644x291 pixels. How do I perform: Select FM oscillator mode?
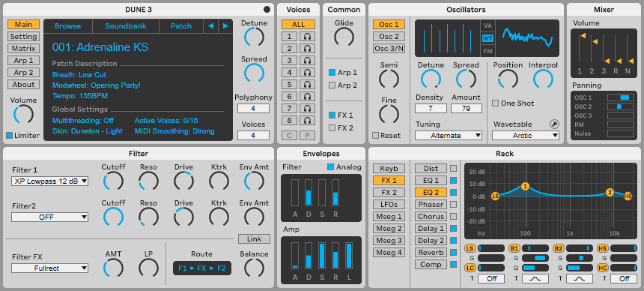point(487,51)
